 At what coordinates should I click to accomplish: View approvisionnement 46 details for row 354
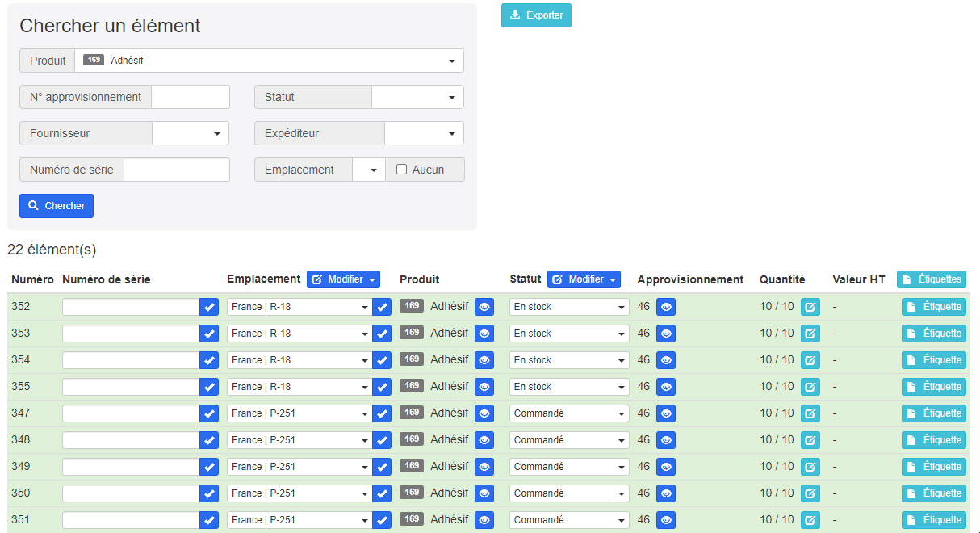click(x=666, y=360)
